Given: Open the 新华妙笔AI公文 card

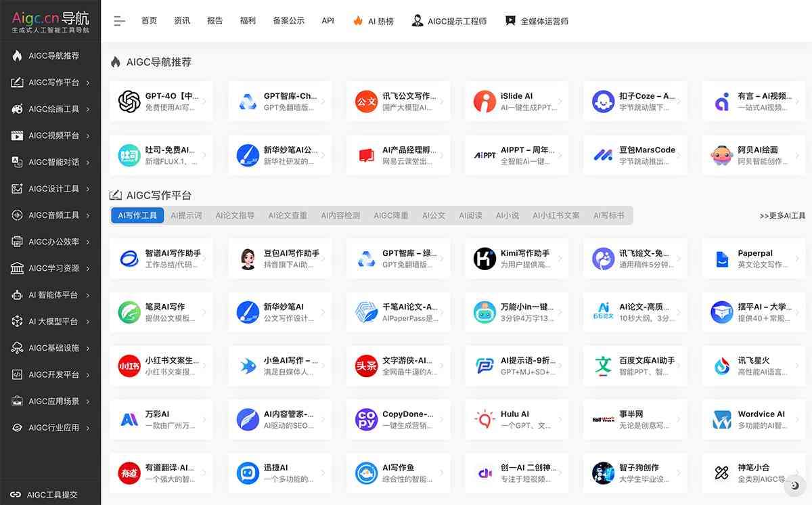Looking at the screenshot, I should (280, 155).
